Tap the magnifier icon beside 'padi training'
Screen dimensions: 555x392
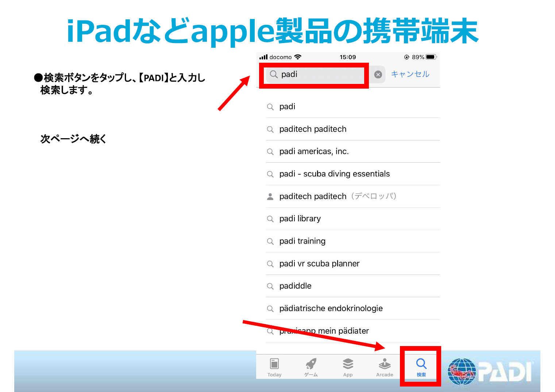tap(270, 241)
